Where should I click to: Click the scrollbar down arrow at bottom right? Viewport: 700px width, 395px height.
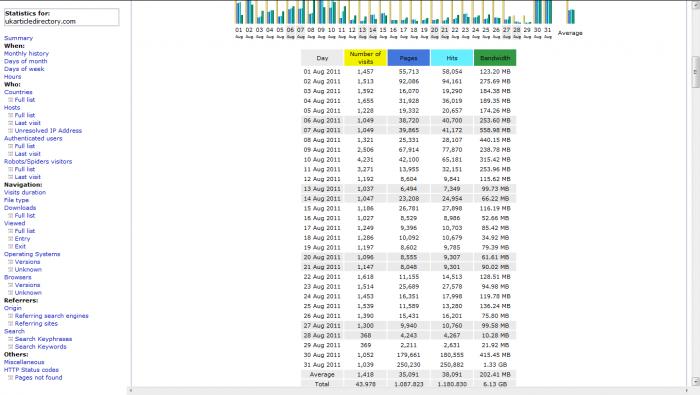[695, 381]
